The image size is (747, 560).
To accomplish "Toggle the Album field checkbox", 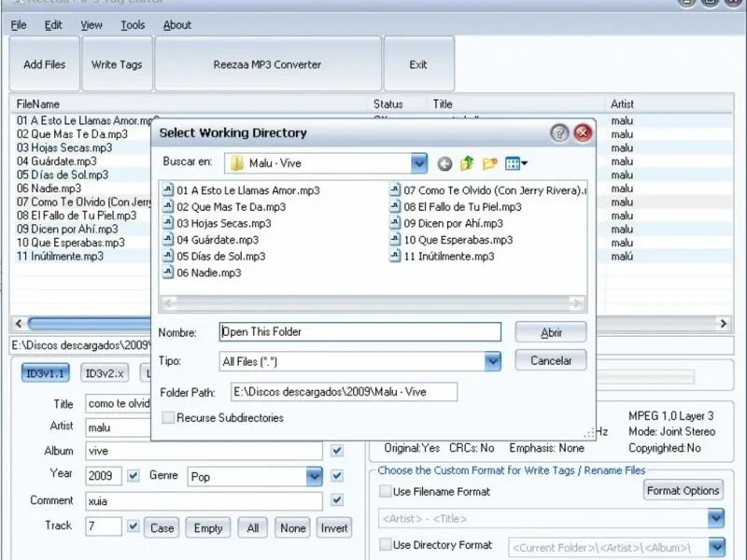I will (x=337, y=451).
